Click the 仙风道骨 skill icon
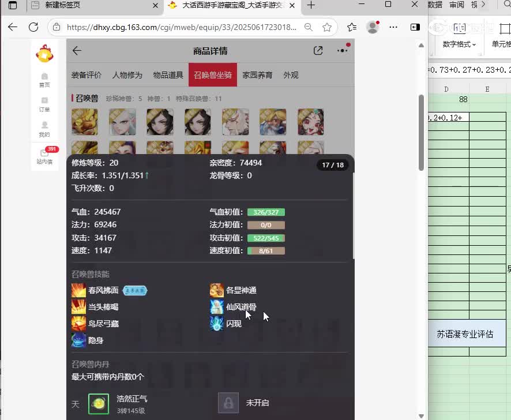Viewport: 511px width, 420px height. point(217,307)
